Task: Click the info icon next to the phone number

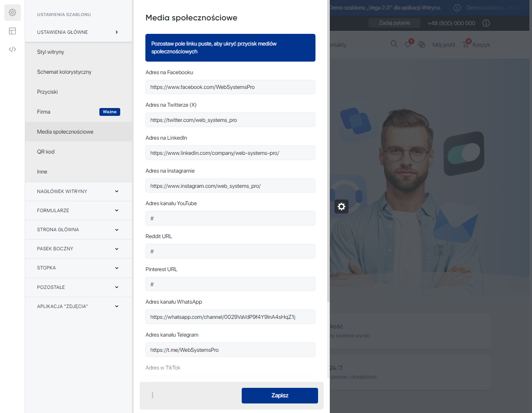Action: (x=486, y=23)
